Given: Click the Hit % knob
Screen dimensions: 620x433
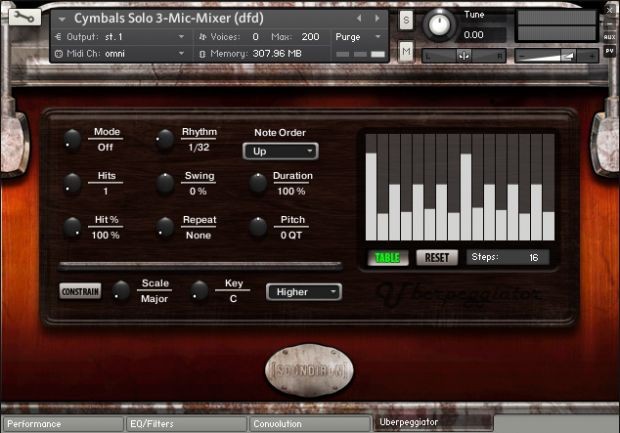Looking at the screenshot, I should 73,228.
